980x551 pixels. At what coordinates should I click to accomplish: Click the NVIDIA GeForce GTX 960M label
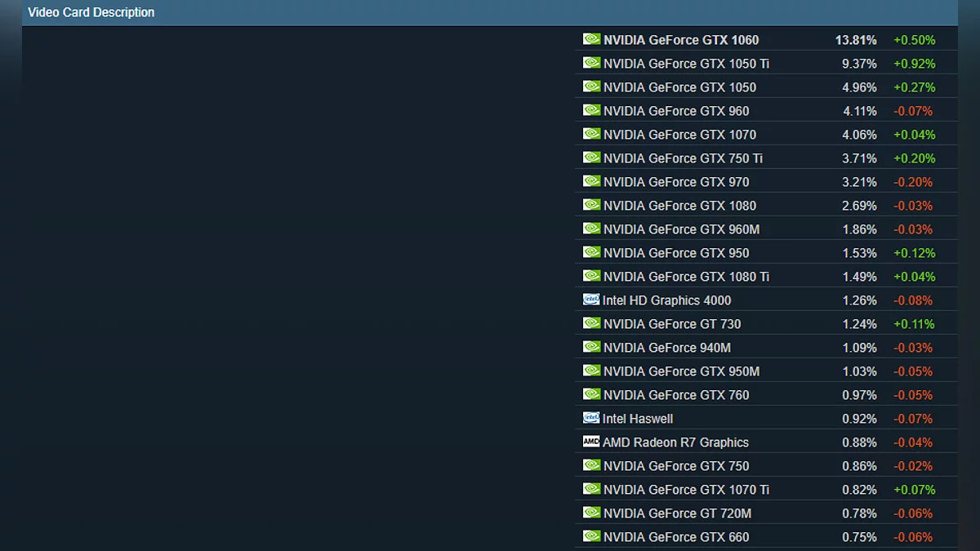[681, 229]
